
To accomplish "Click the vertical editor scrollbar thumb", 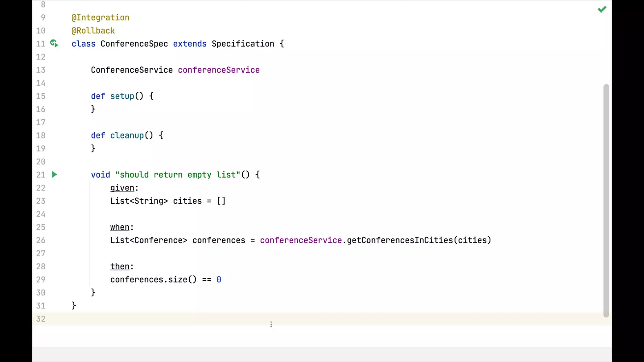I will click(606, 200).
